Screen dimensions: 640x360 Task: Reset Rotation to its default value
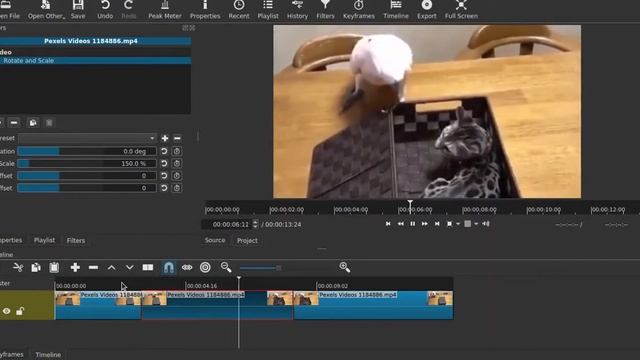164,151
